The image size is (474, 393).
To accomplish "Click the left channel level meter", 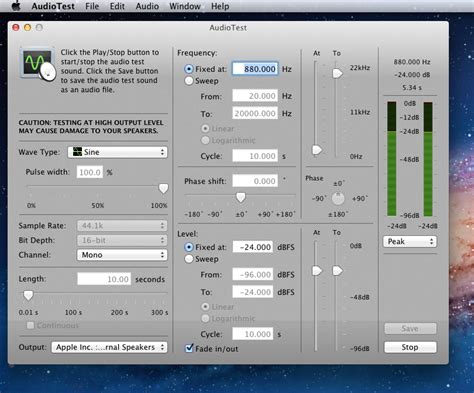I will (x=392, y=159).
